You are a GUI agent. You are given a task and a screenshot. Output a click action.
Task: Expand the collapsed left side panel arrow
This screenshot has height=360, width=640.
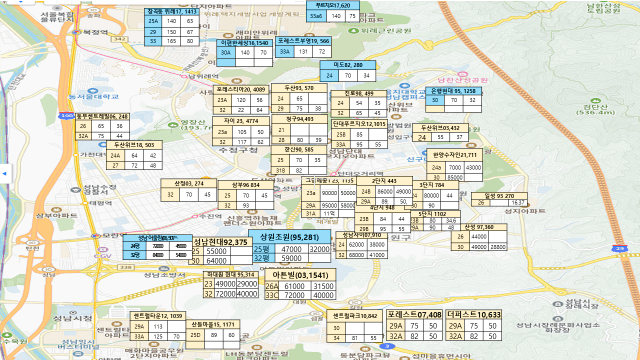[4, 173]
